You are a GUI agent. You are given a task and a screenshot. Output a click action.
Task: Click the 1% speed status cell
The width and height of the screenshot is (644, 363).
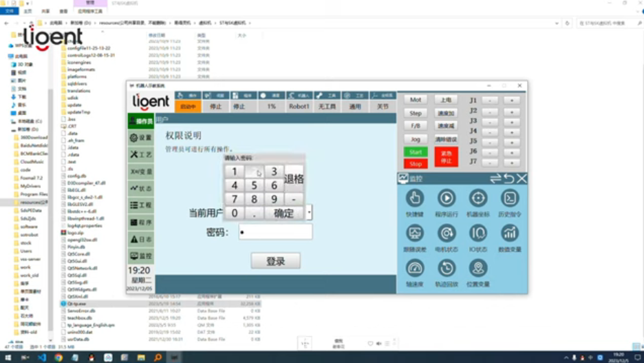click(272, 107)
